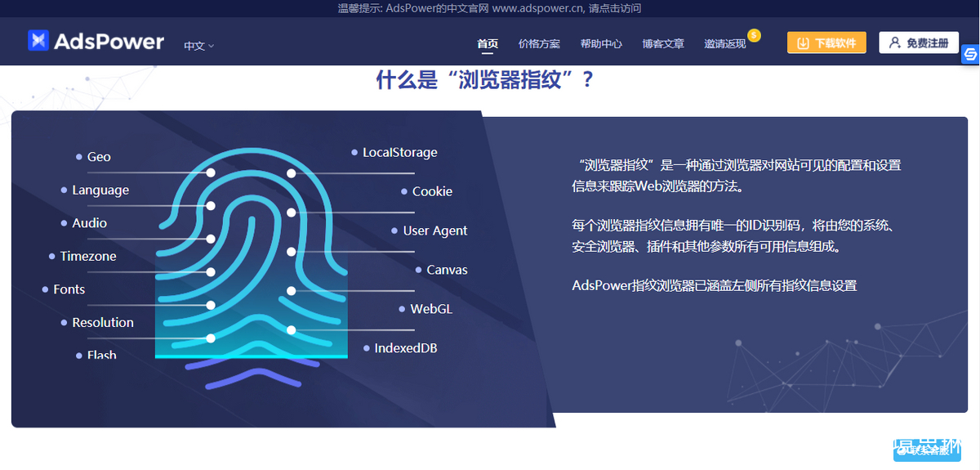
Task: Click the 什么是“浏览器指纹”？ heading
Action: pos(485,80)
